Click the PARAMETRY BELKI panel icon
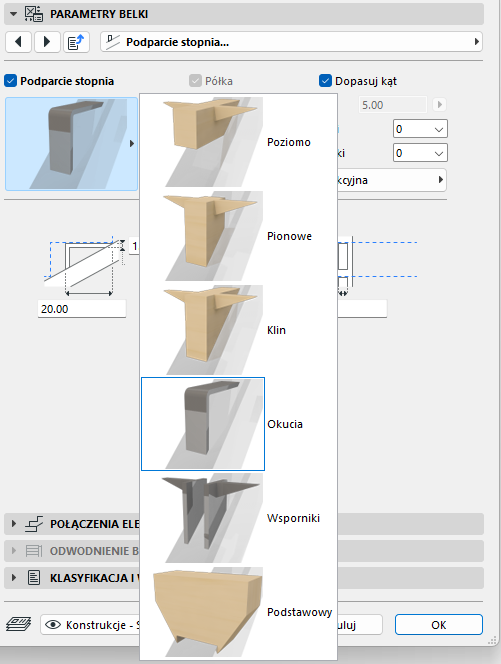Image resolution: width=501 pixels, height=664 pixels. coord(34,14)
